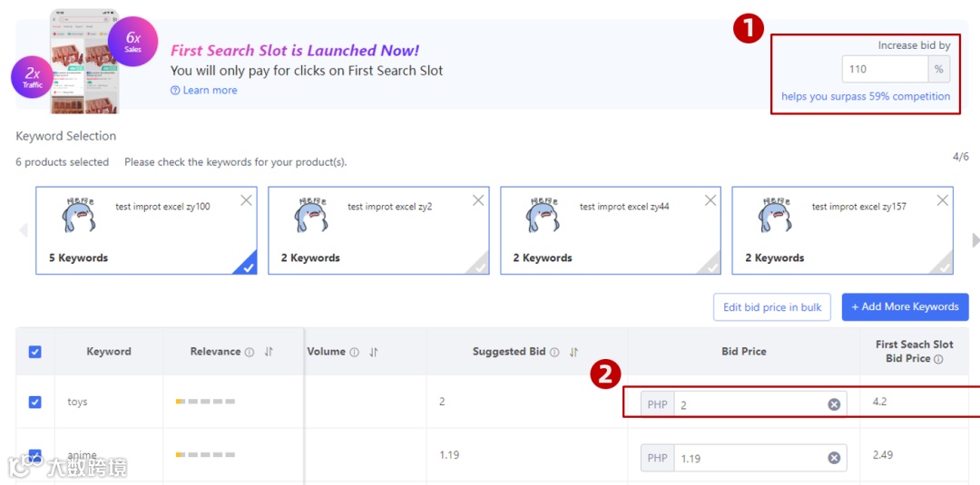Sort keywords by Relevance
Screen dimensions: 980x485
coord(269,352)
